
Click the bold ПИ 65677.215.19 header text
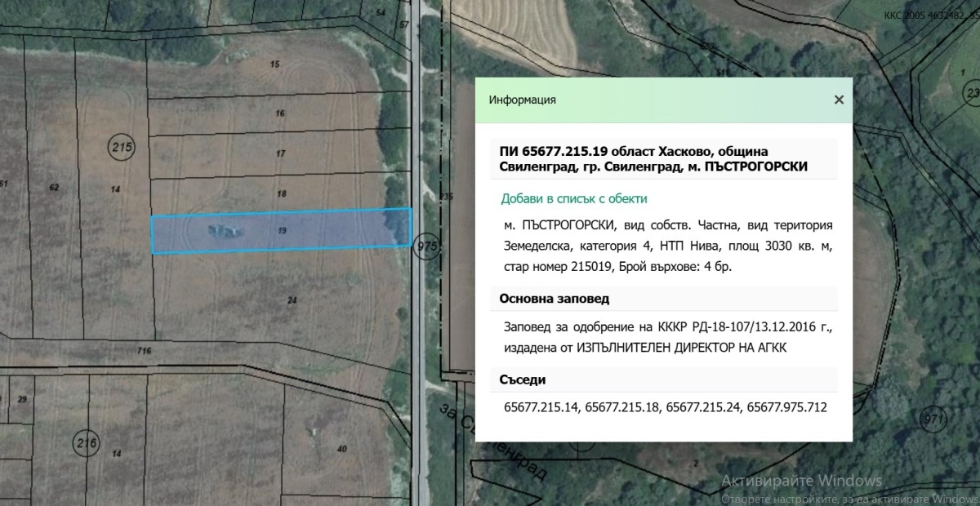[x=572, y=151]
